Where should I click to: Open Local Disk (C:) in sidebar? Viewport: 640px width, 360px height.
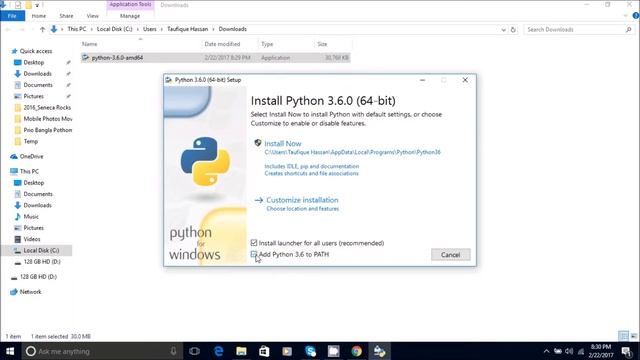tap(41, 250)
